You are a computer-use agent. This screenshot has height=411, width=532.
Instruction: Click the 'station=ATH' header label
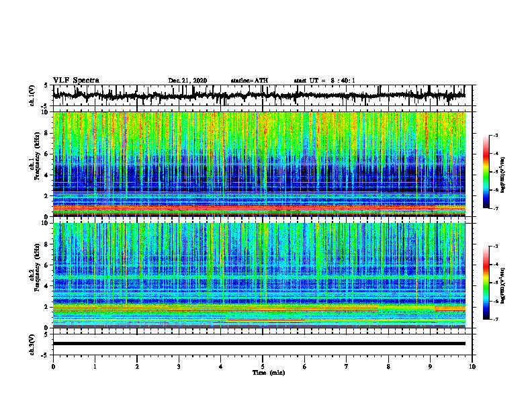click(249, 81)
